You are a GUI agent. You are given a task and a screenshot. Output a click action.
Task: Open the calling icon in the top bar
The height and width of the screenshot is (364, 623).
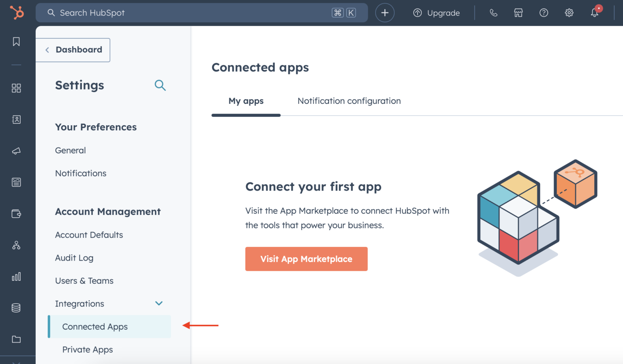point(493,13)
